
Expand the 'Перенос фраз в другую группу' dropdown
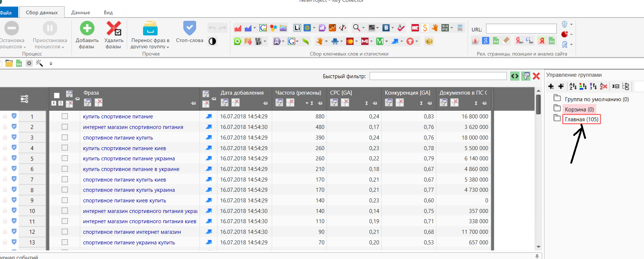coord(168,47)
